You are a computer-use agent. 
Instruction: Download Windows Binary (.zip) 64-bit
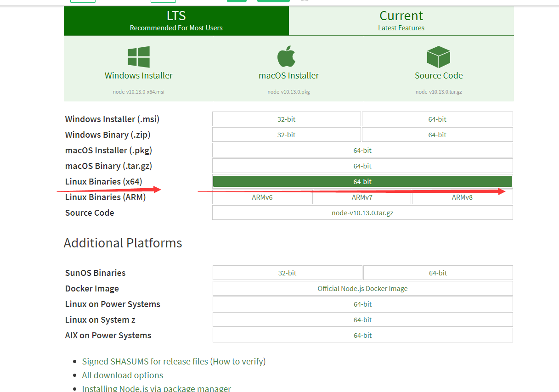coord(437,134)
